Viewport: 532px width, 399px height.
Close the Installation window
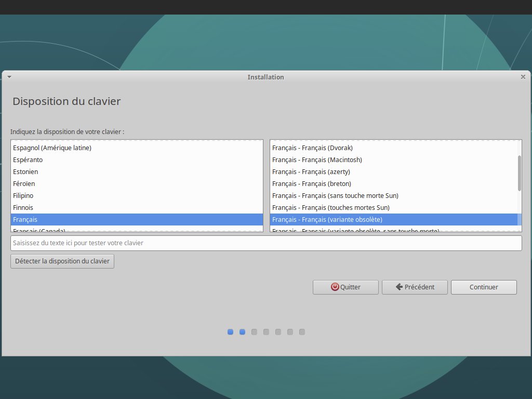[523, 77]
